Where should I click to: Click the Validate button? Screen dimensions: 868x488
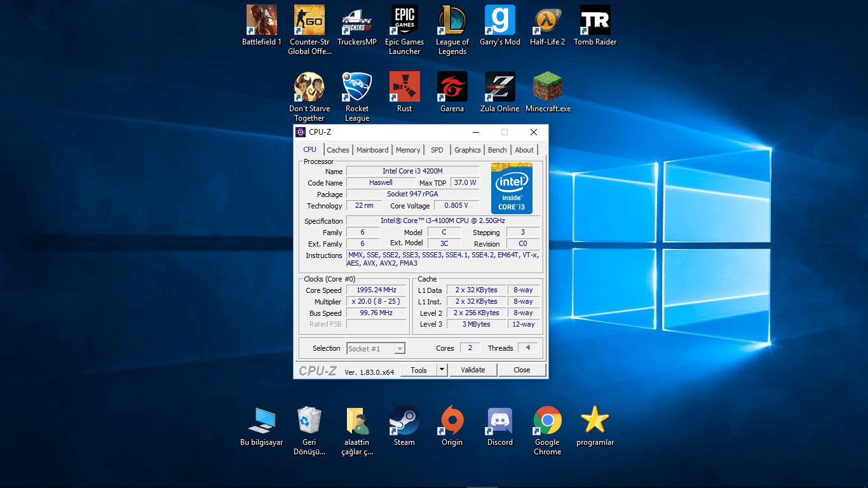tap(473, 370)
